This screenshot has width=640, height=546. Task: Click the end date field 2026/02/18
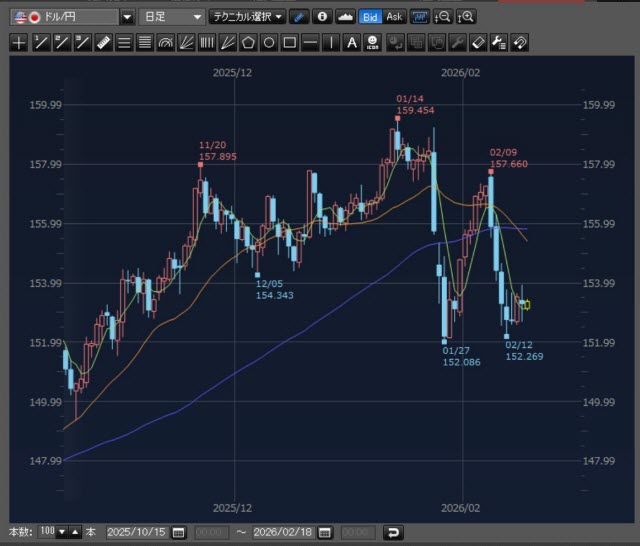tap(283, 532)
